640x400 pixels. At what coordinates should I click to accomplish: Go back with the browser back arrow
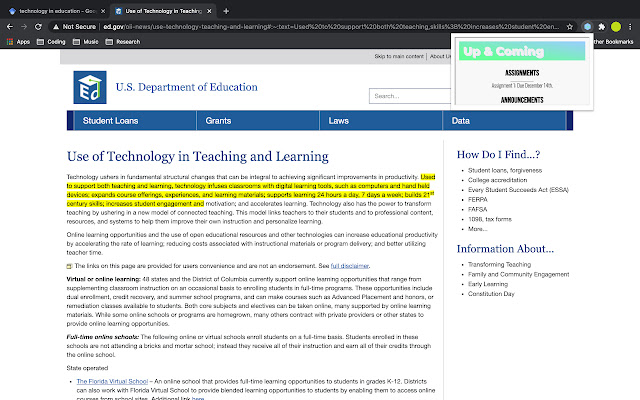point(10,27)
